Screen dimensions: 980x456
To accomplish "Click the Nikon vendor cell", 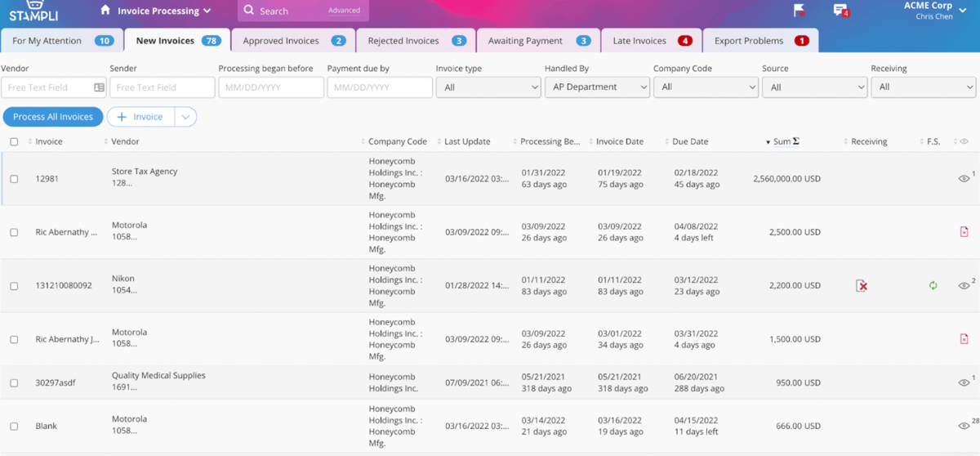I will coord(123,284).
